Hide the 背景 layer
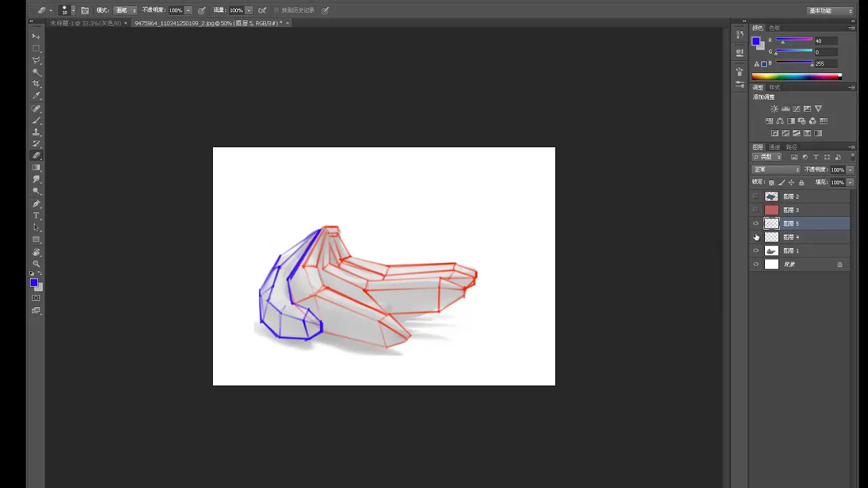This screenshot has width=868, height=488. pos(756,264)
